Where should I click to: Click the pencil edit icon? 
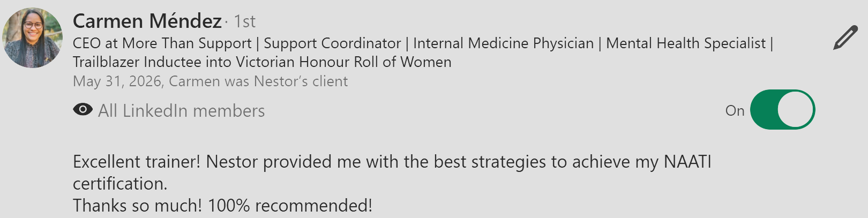pyautogui.click(x=845, y=37)
